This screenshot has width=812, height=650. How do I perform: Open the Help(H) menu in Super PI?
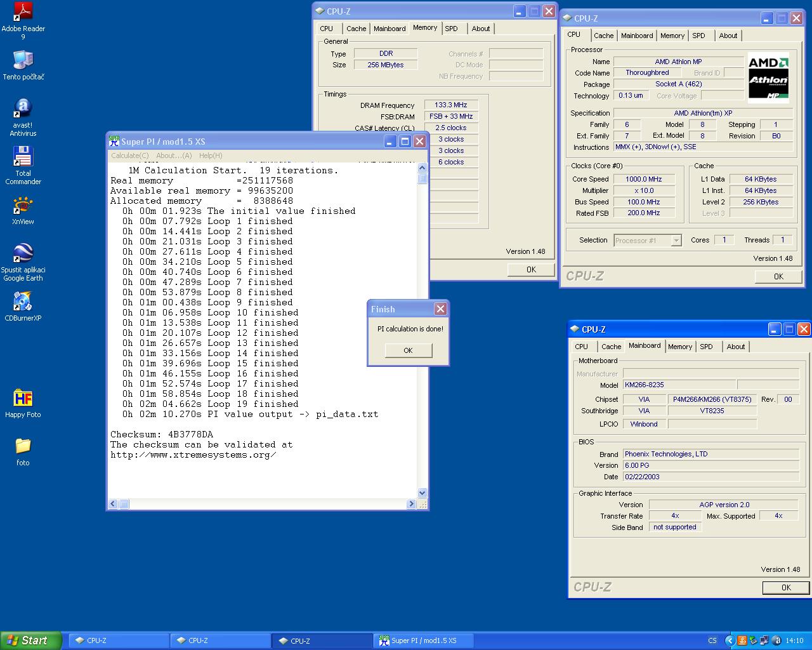tap(211, 156)
